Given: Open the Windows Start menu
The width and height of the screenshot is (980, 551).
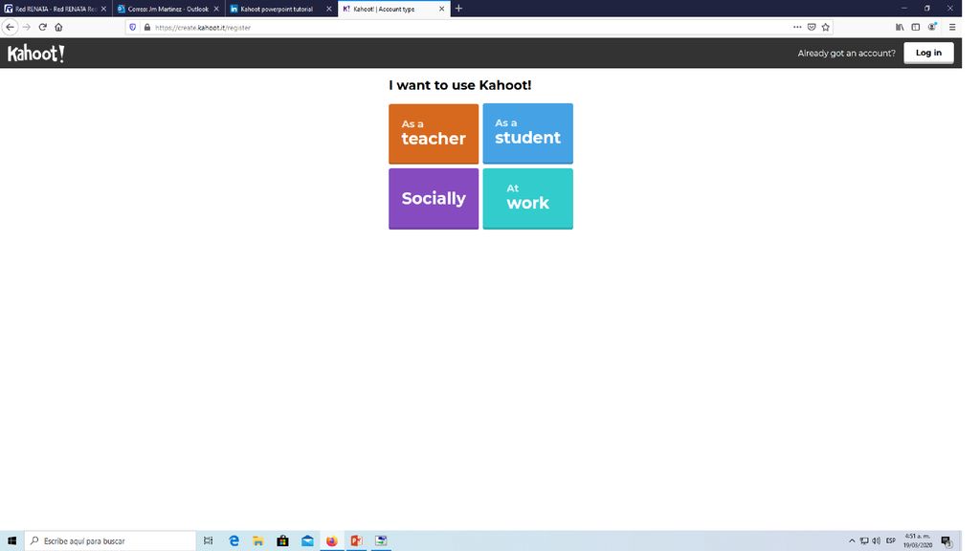Looking at the screenshot, I should (x=11, y=540).
